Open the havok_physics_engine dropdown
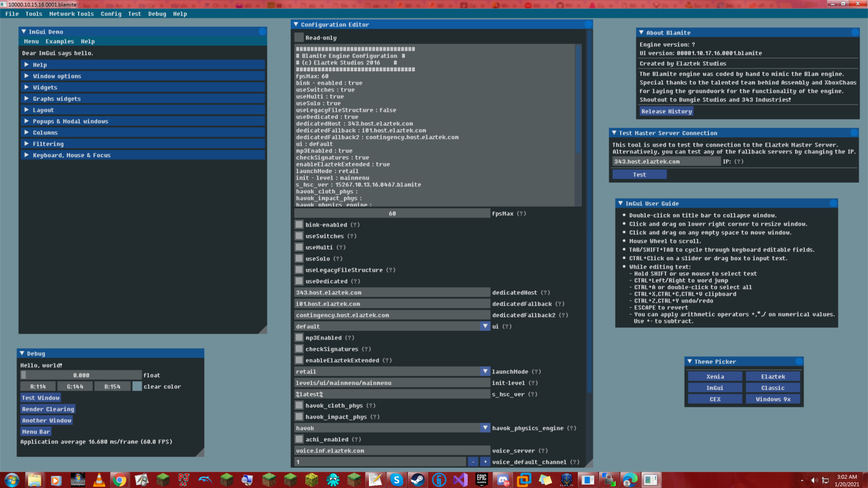This screenshot has height=488, width=868. pos(485,428)
